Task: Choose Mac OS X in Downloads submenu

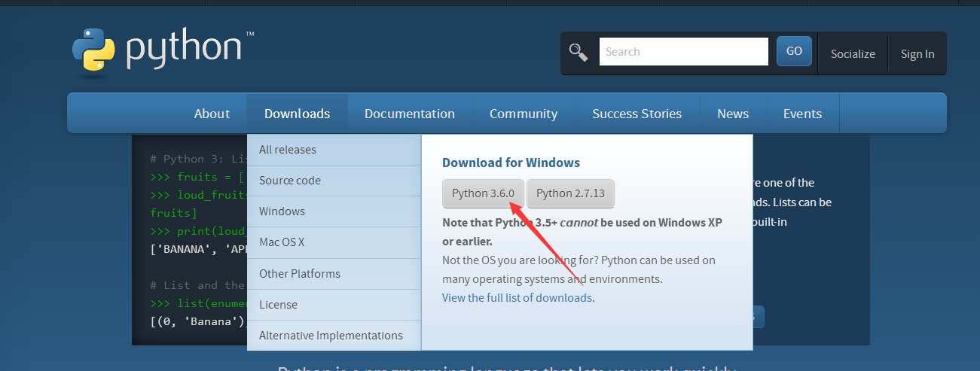Action: [x=334, y=243]
